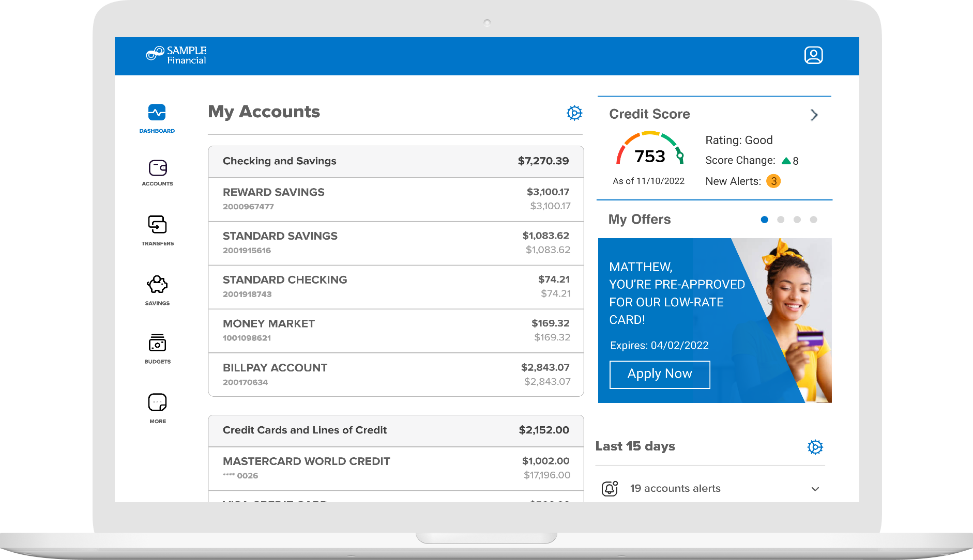Expand the 19 accounts alerts chevron
The image size is (973, 560).
tap(815, 489)
